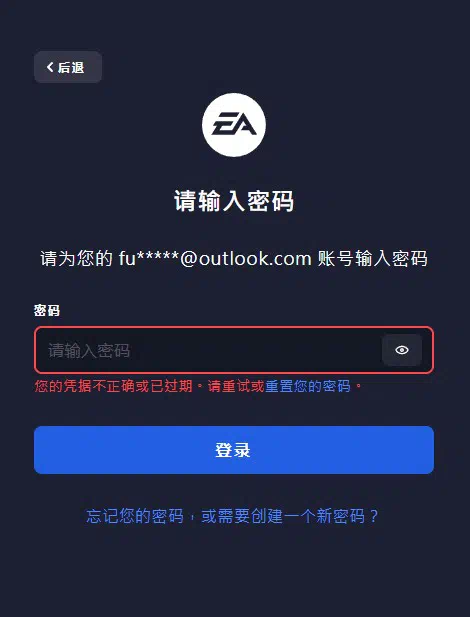Click the grey placeholder text inside password box
The image size is (470, 617).
pyautogui.click(x=89, y=350)
